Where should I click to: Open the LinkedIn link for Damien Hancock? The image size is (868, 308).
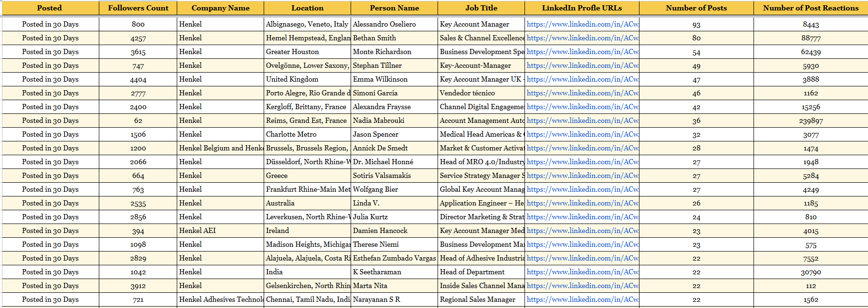click(582, 231)
